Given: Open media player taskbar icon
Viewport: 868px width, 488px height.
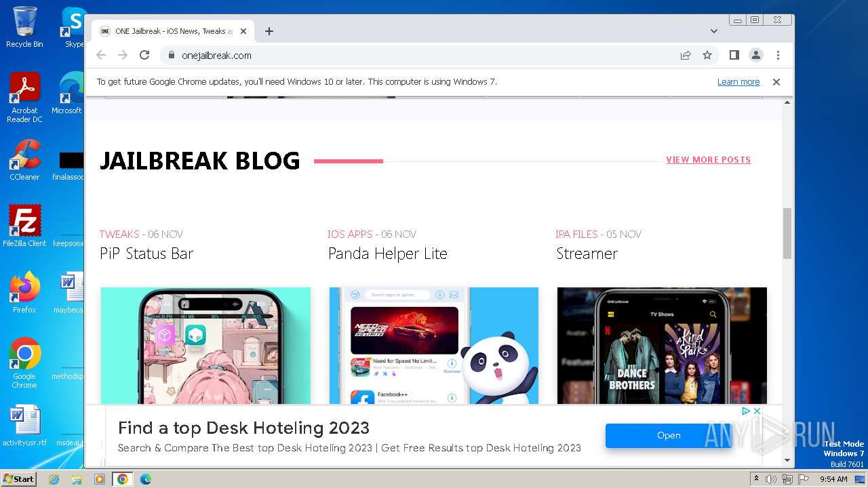Looking at the screenshot, I should pyautogui.click(x=100, y=479).
